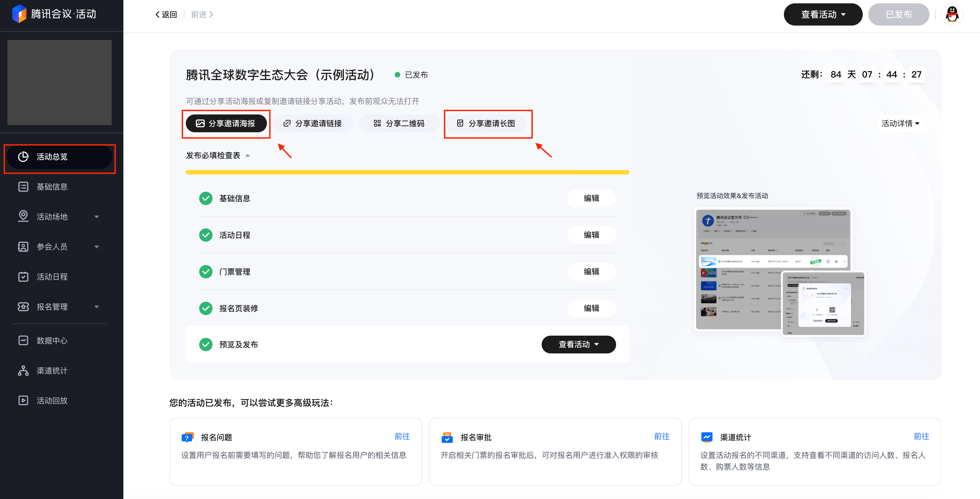
Task: Click the 分享邀请链接 button
Action: (313, 123)
